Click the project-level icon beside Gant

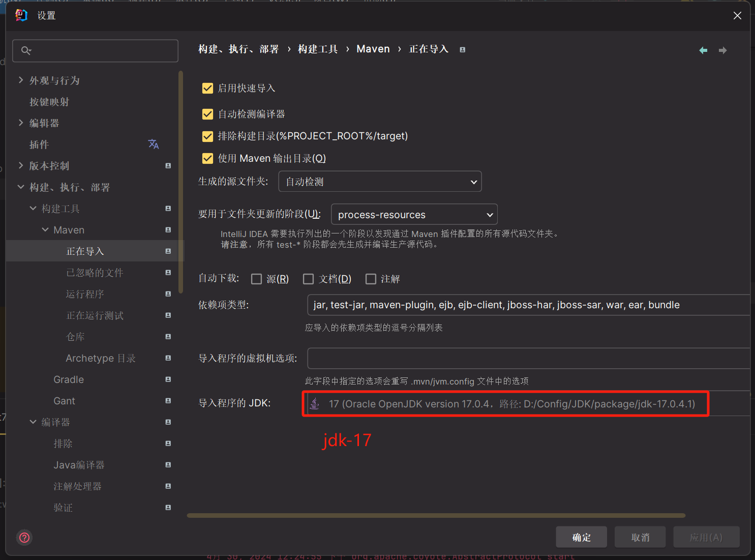click(168, 401)
